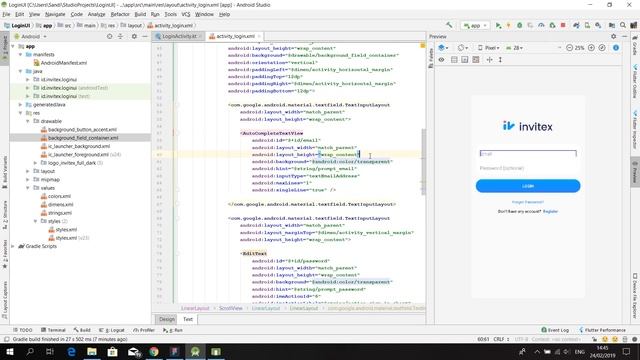640x360 pixels.
Task: Collapse the manifests folder
Action: (20, 54)
